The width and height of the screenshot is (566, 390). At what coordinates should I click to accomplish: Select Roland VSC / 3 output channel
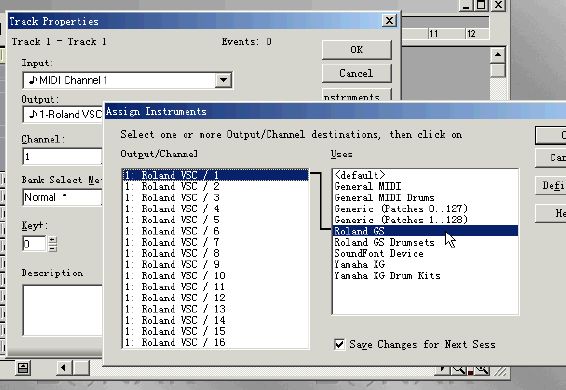pyautogui.click(x=215, y=198)
